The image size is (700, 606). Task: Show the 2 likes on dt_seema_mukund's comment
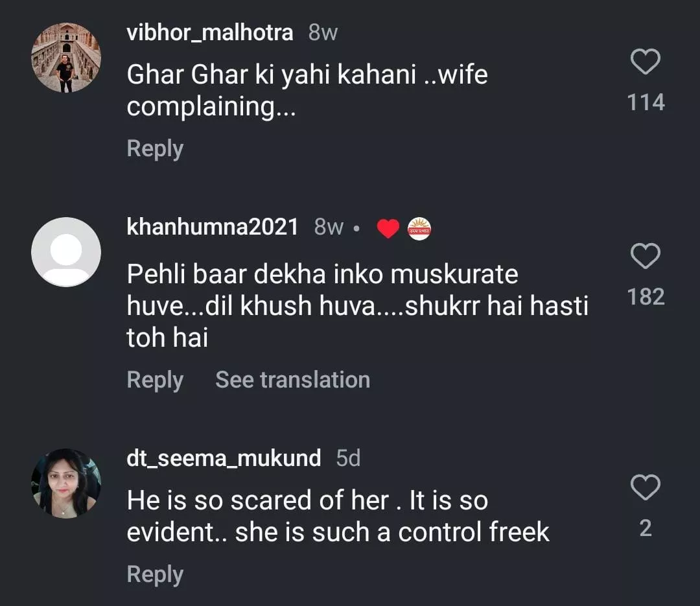tap(646, 528)
